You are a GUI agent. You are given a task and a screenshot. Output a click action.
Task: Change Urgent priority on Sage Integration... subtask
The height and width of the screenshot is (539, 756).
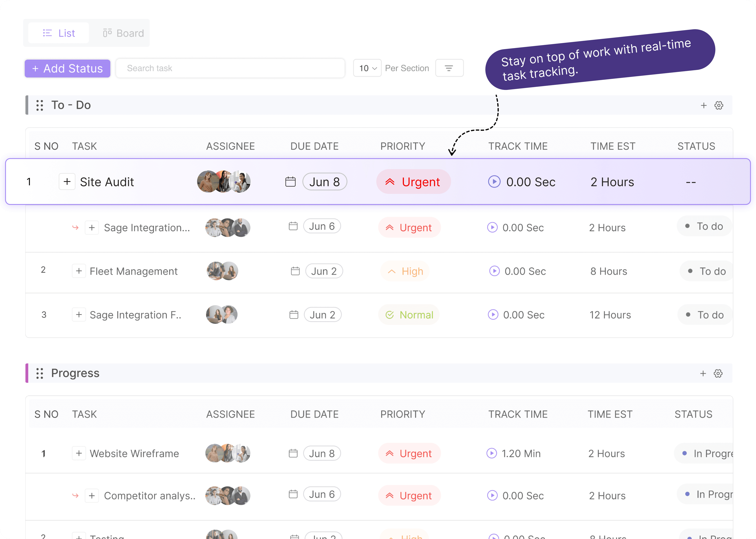click(409, 228)
